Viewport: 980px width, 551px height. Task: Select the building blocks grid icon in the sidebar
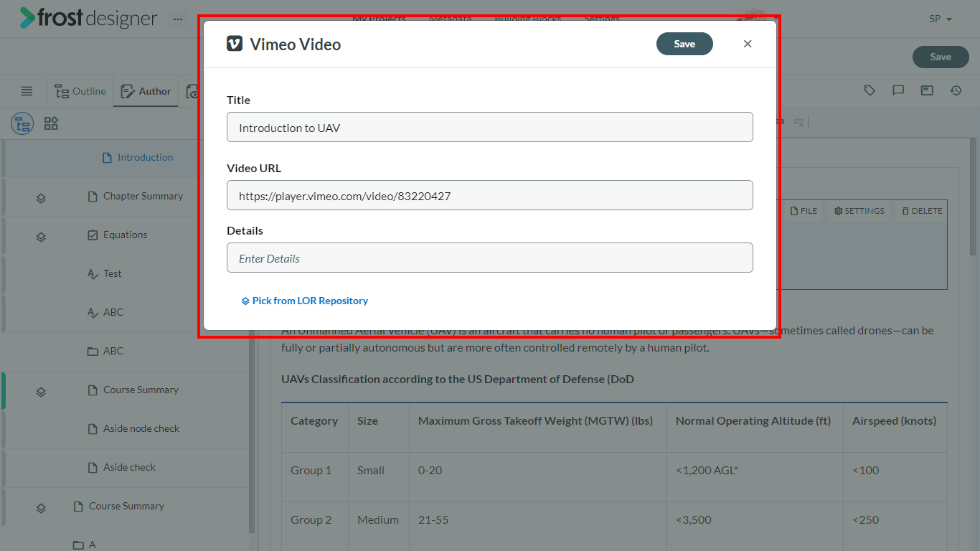51,123
